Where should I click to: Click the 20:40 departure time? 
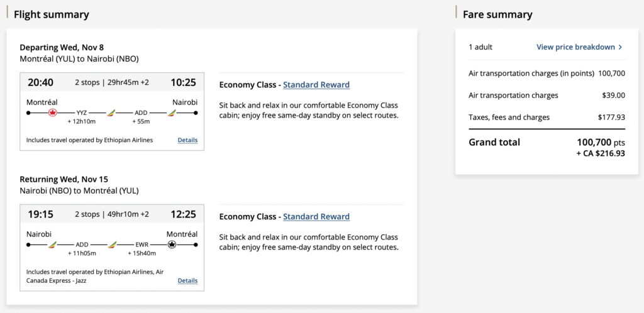tap(41, 82)
